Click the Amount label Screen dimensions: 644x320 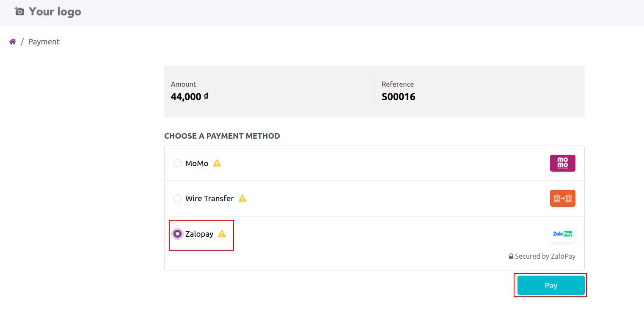point(184,84)
